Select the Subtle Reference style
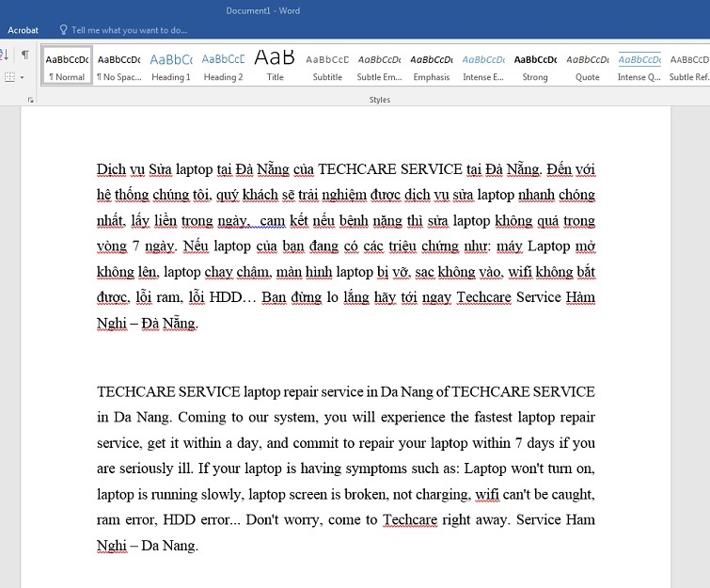The image size is (710, 588). click(x=687, y=65)
